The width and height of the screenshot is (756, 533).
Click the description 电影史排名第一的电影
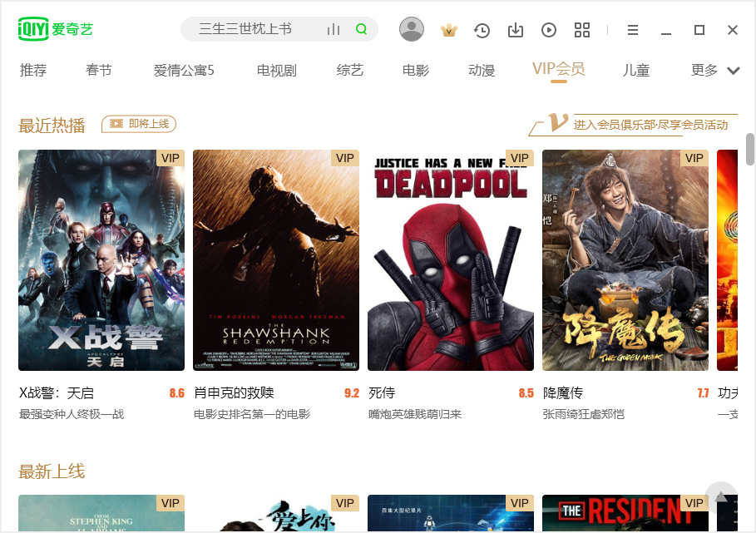[x=252, y=414]
